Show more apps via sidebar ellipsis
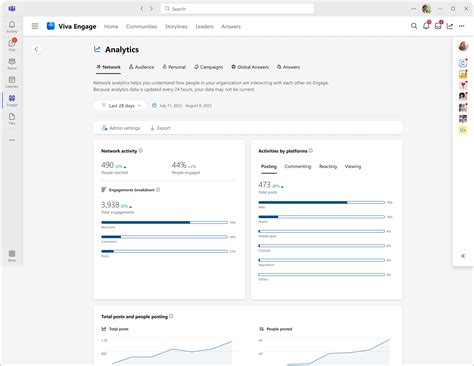This screenshot has height=366, width=474. 12,140
